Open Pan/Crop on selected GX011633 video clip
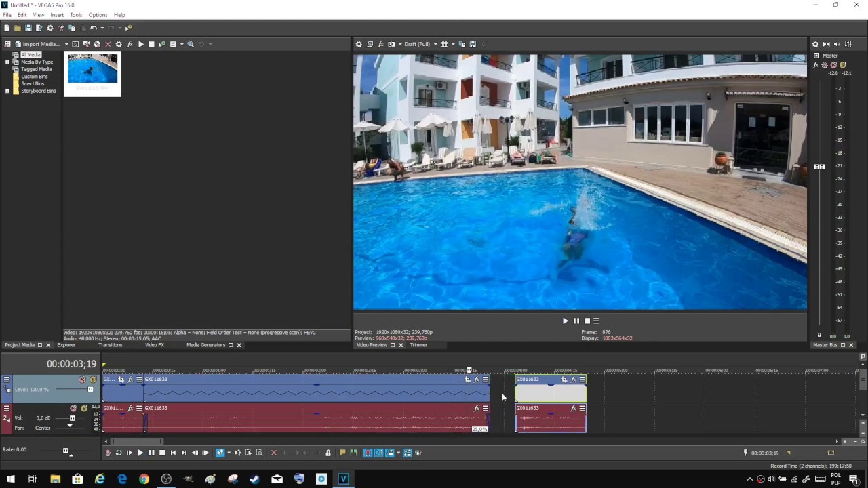The image size is (868, 488). [564, 380]
